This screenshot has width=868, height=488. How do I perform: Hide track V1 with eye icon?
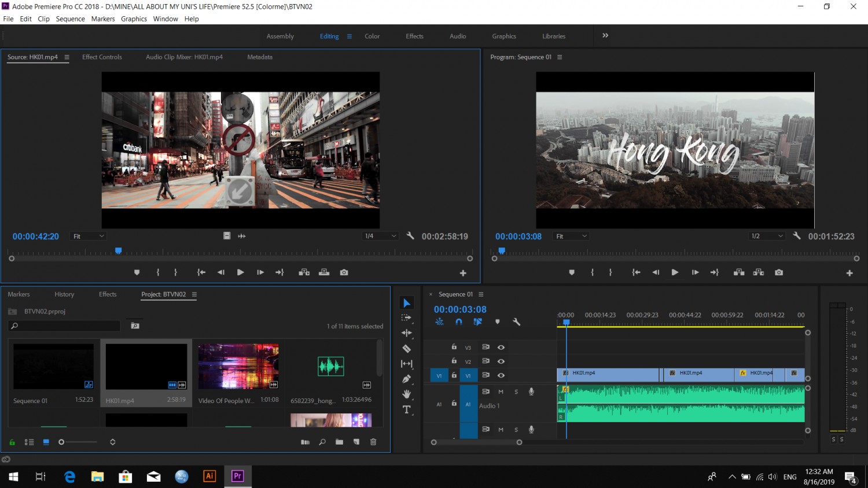click(x=501, y=375)
